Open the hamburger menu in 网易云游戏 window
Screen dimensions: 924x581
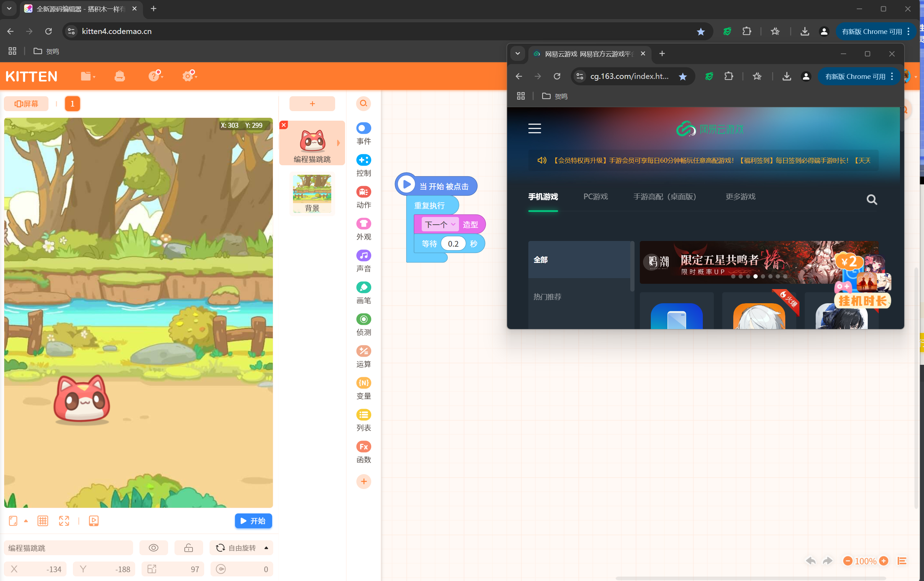pos(534,128)
